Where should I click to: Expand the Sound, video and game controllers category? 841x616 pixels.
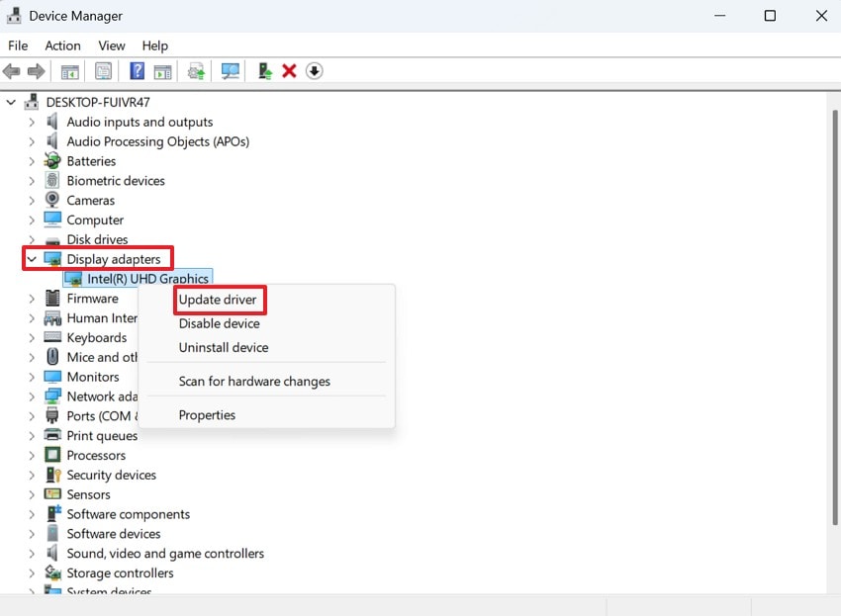click(x=31, y=554)
